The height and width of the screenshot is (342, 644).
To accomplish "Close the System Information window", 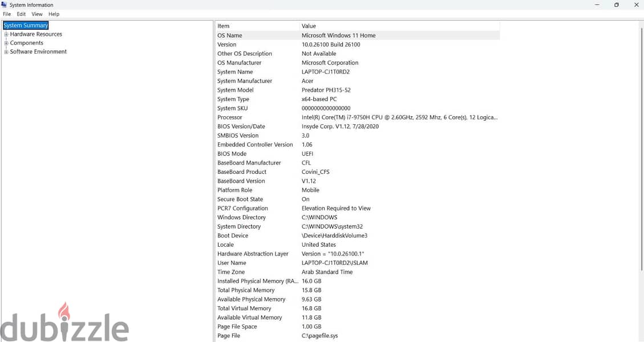I will pos(636,5).
